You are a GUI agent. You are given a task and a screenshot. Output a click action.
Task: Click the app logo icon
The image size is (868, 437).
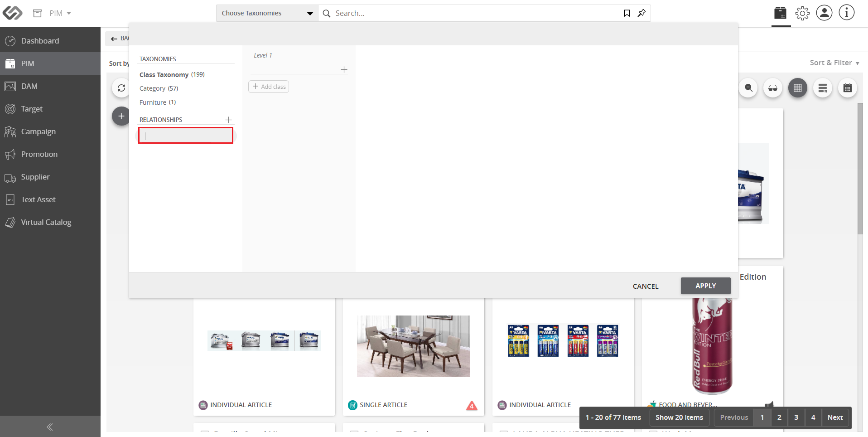12,13
